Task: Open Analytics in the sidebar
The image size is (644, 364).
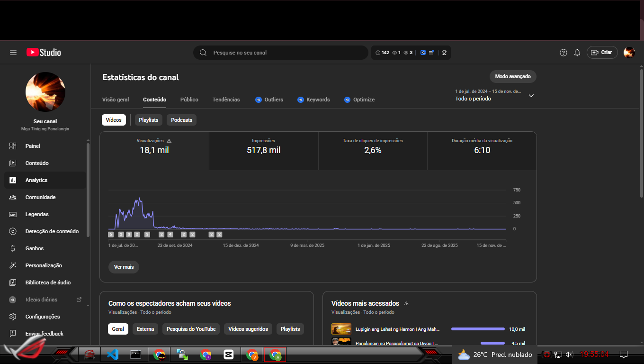Action: 36,180
